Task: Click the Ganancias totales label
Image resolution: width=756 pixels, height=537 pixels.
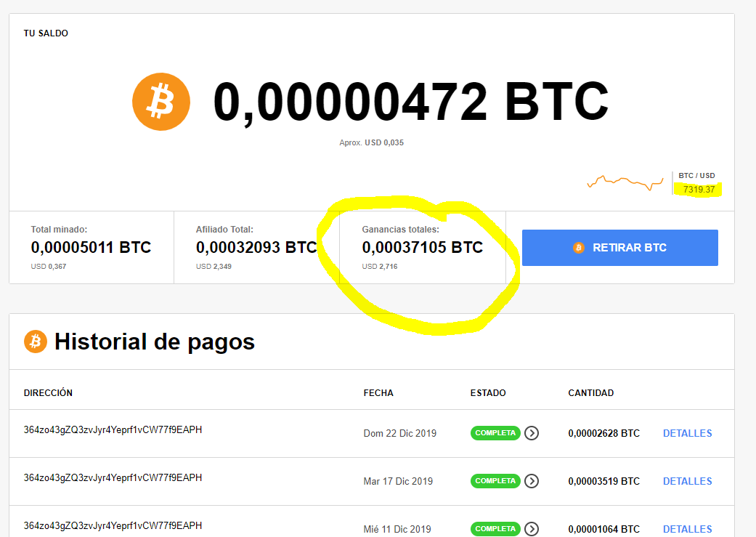Action: (401, 230)
